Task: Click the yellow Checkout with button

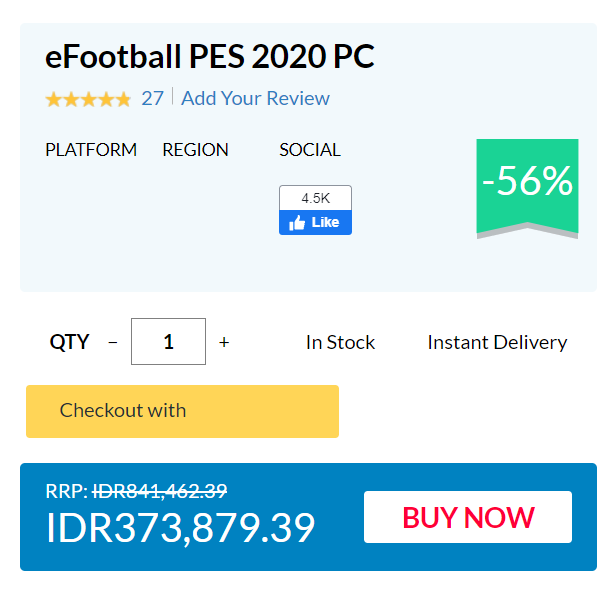Action: coord(182,411)
